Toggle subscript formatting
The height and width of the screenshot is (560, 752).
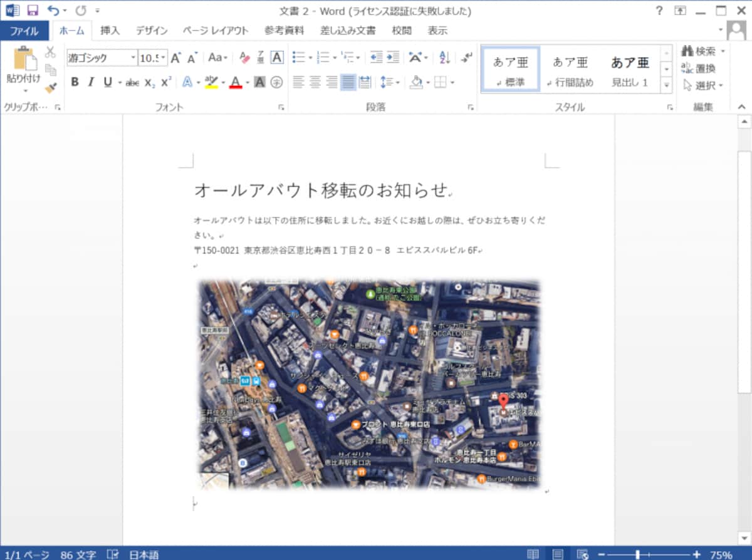tap(149, 82)
